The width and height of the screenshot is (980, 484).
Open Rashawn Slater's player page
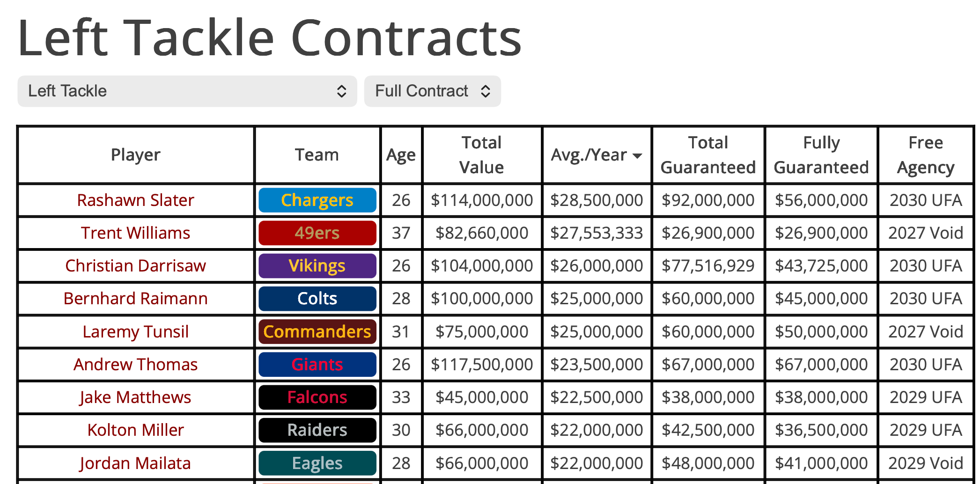click(x=135, y=200)
